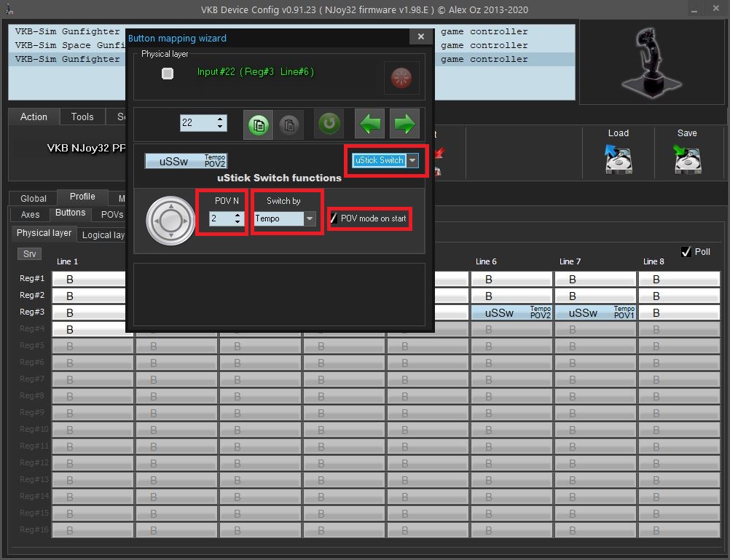Select the Reg#3 Line 7 uSSw POV1 cell
Image resolution: width=730 pixels, height=560 pixels.
coord(594,312)
